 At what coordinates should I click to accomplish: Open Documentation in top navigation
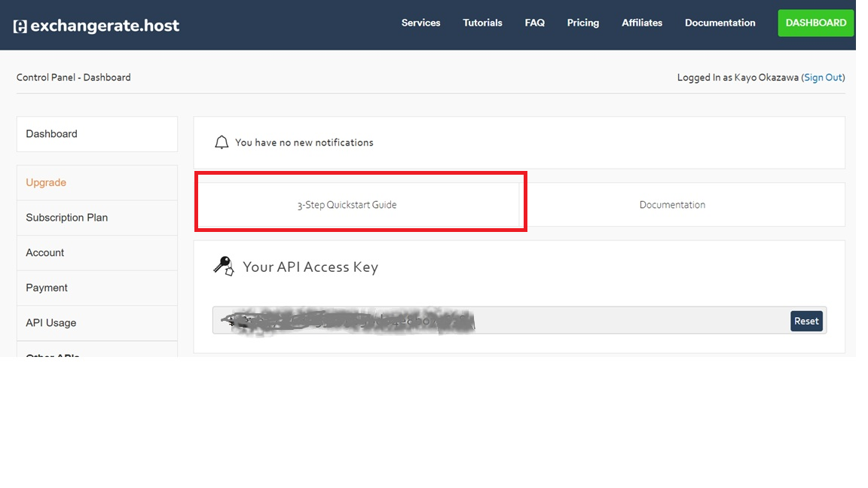[720, 23]
